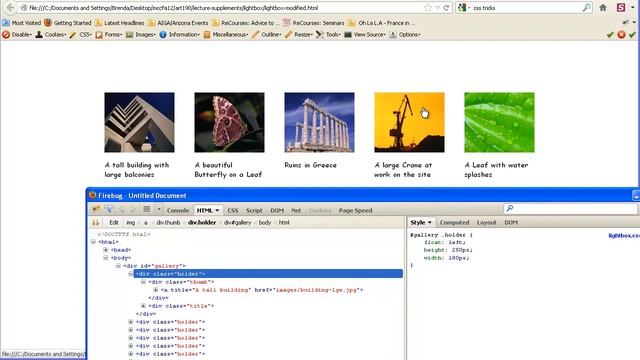Collapse the body node in tree
This screenshot has height=360, width=640.
tap(106, 258)
